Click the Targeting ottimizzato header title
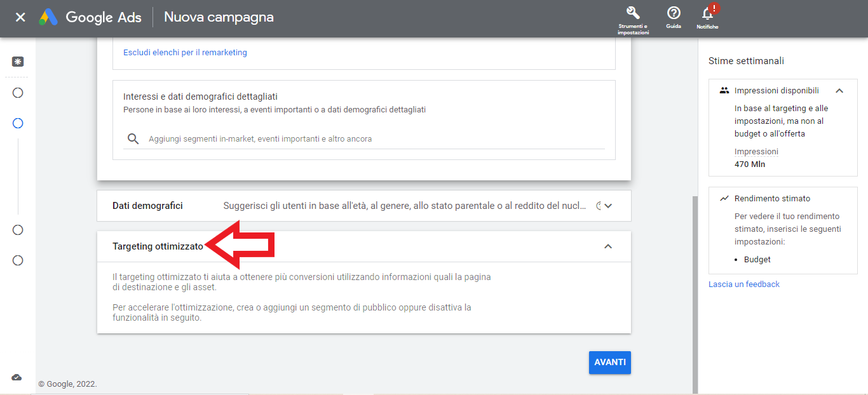The height and width of the screenshot is (395, 868). click(158, 246)
